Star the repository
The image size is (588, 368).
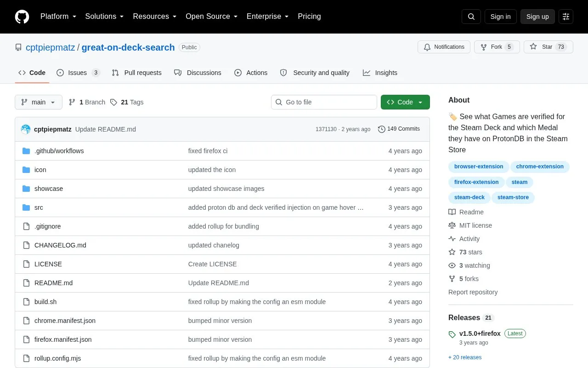tap(548, 47)
